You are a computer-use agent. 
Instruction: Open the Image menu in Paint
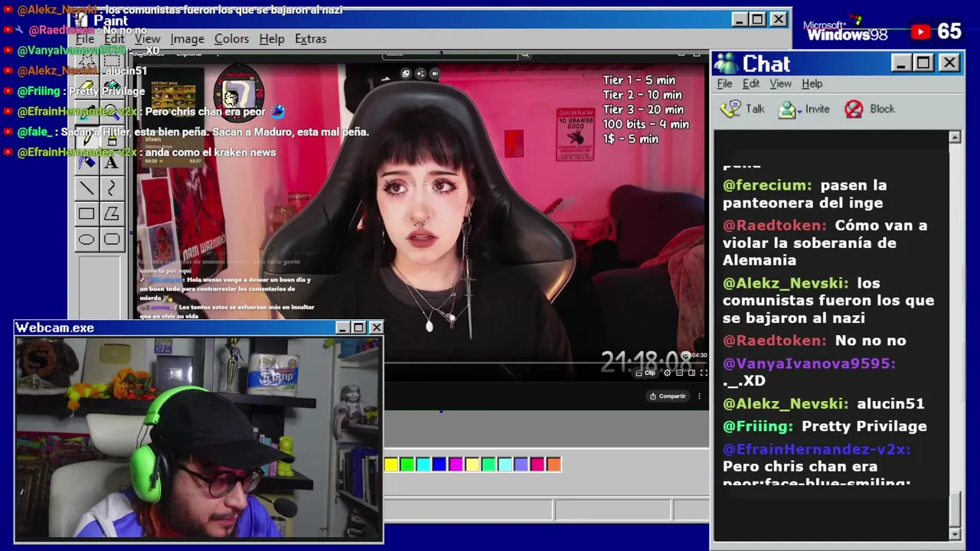(x=187, y=38)
